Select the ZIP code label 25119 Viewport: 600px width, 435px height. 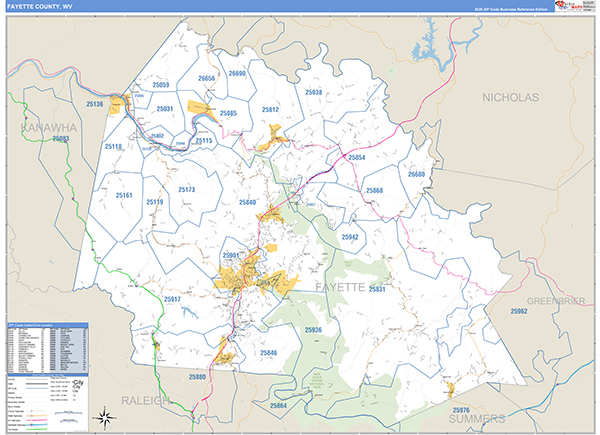point(155,202)
